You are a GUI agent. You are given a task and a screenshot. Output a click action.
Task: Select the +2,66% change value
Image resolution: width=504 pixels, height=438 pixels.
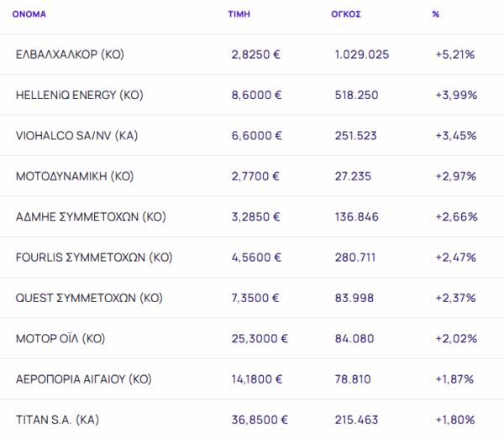456,216
